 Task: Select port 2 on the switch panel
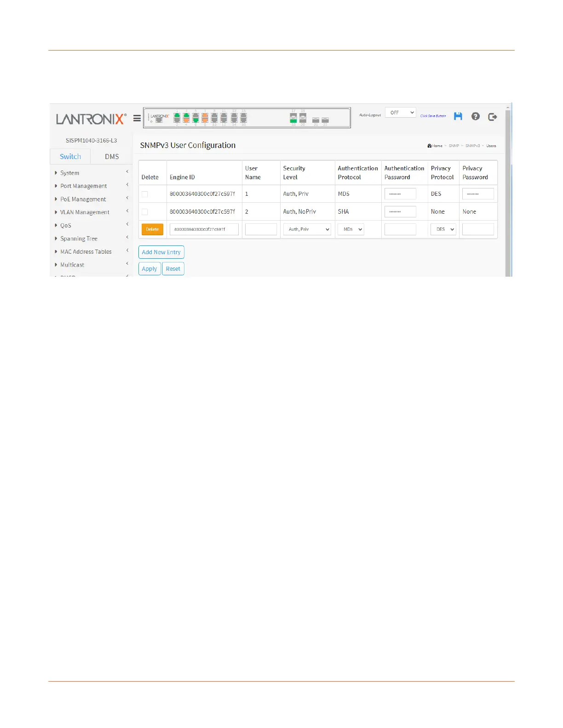pos(177,120)
